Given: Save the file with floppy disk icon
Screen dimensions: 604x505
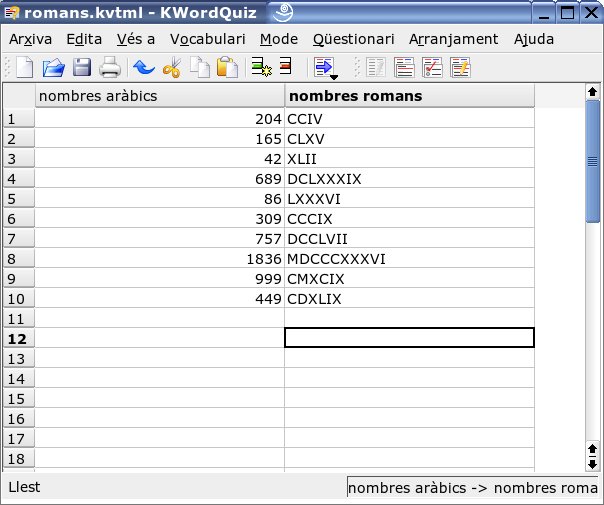Looking at the screenshot, I should [x=82, y=67].
